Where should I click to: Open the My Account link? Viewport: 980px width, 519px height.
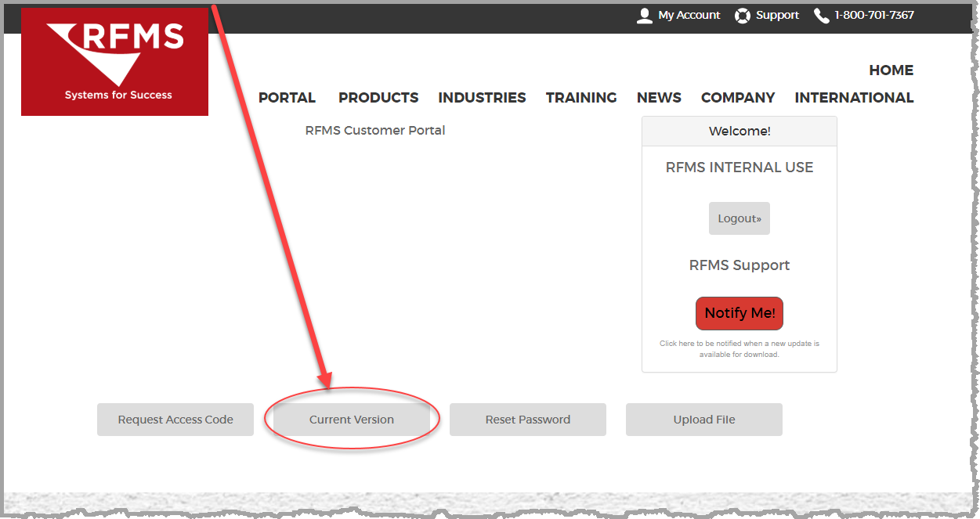(x=689, y=15)
